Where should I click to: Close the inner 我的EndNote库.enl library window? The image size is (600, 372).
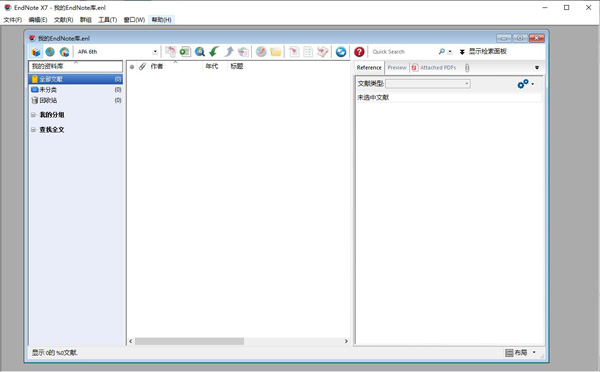(536, 38)
